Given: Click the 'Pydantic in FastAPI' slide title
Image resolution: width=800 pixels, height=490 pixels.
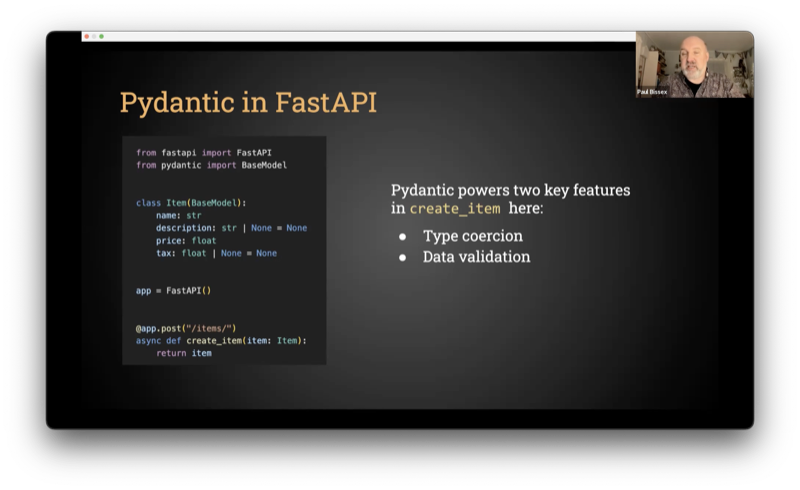Looking at the screenshot, I should click(x=248, y=102).
